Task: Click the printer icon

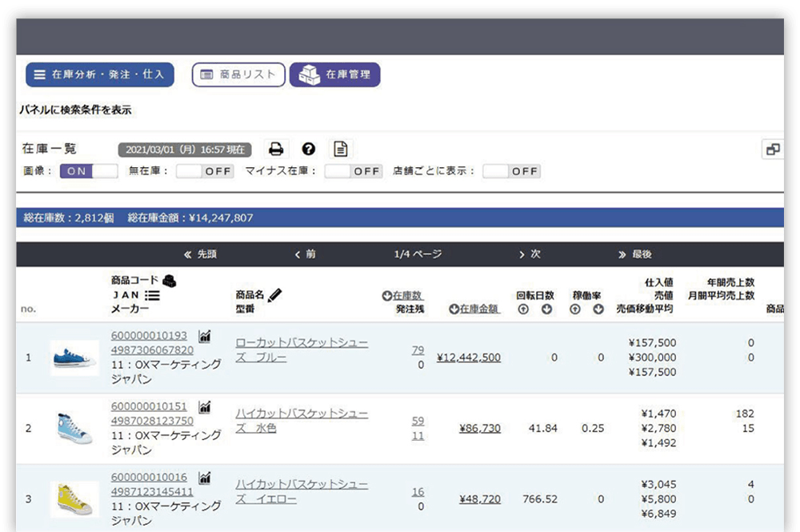Action: coord(276,149)
